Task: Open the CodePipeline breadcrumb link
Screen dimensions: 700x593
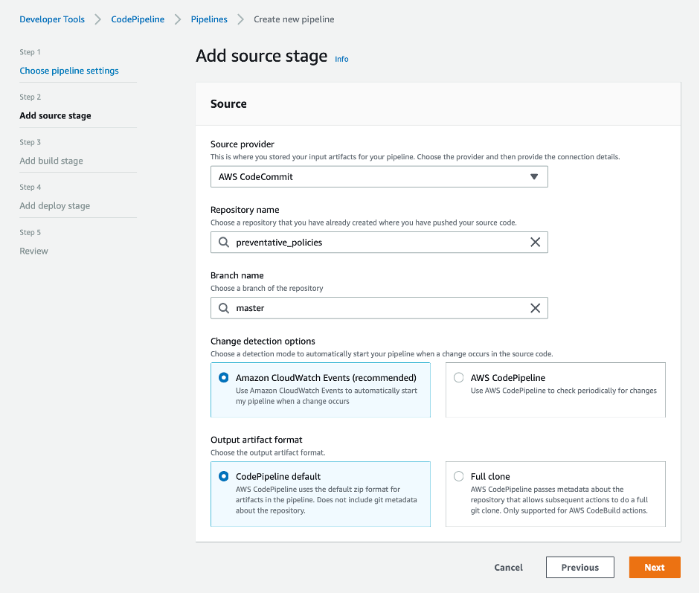Action: (x=138, y=19)
